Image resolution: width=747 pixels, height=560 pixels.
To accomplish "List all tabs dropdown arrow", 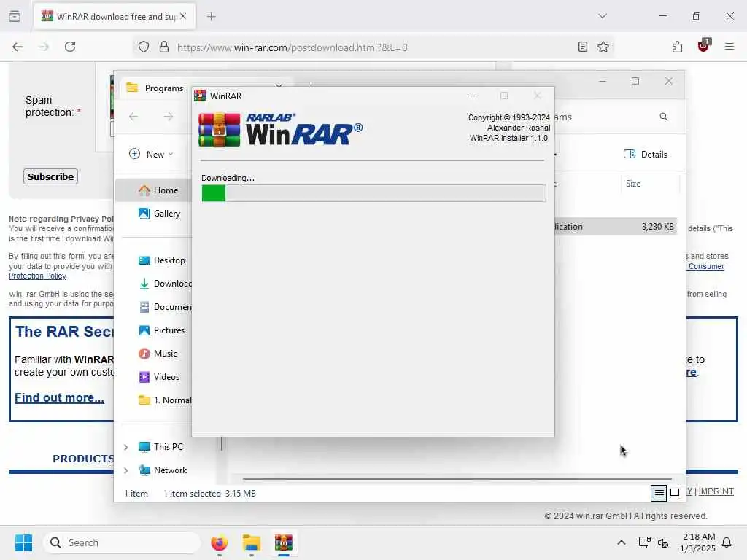I will (x=602, y=16).
